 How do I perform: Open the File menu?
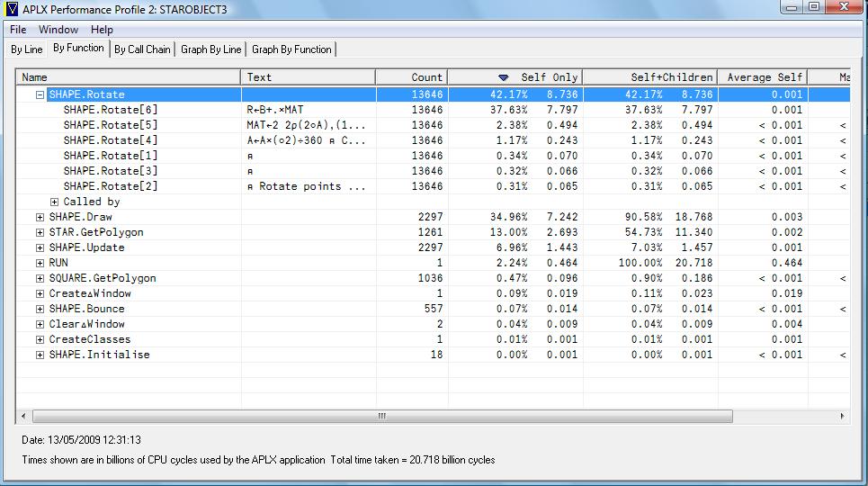click(x=18, y=30)
